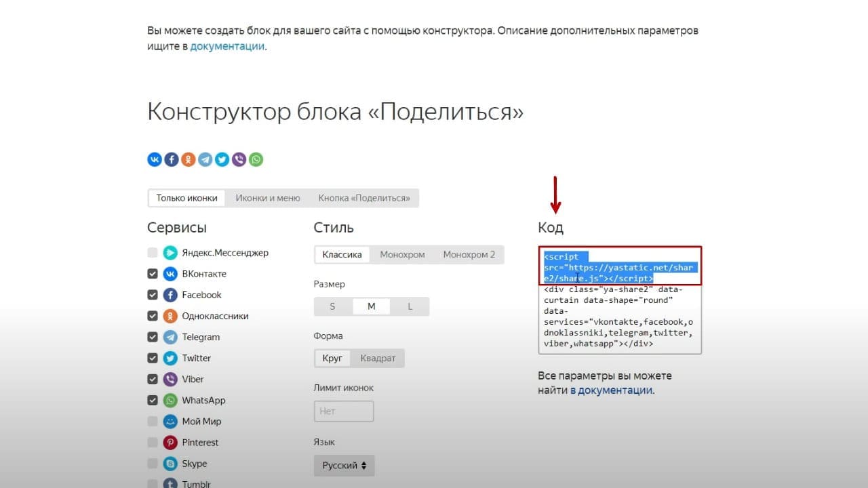Open the документации link in intro text
Viewport: 868px width, 488px height.
227,47
